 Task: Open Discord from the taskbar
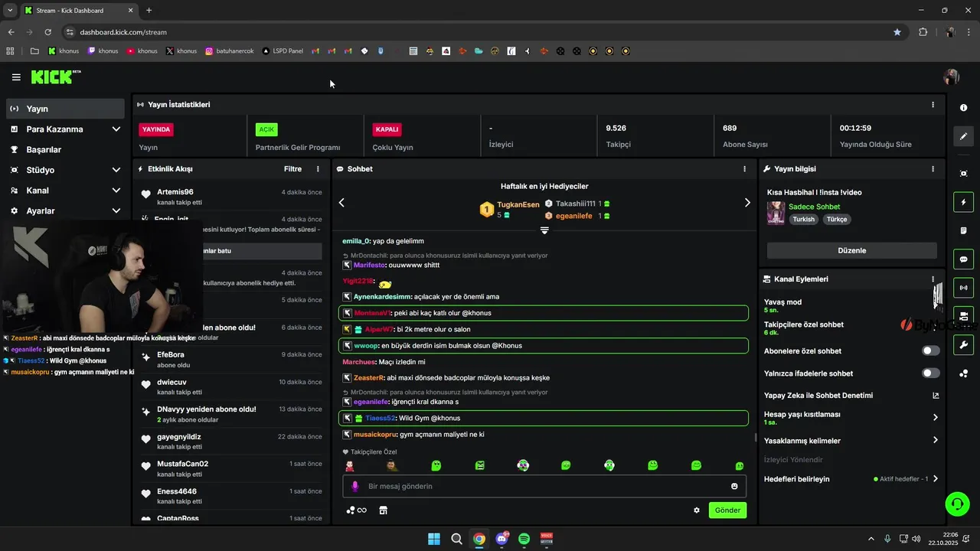pyautogui.click(x=501, y=539)
